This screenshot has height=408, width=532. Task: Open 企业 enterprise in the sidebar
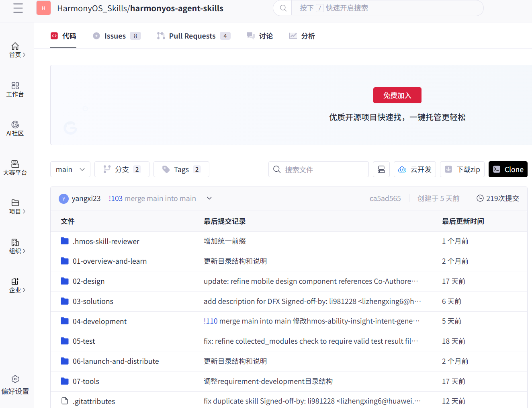pyautogui.click(x=17, y=285)
